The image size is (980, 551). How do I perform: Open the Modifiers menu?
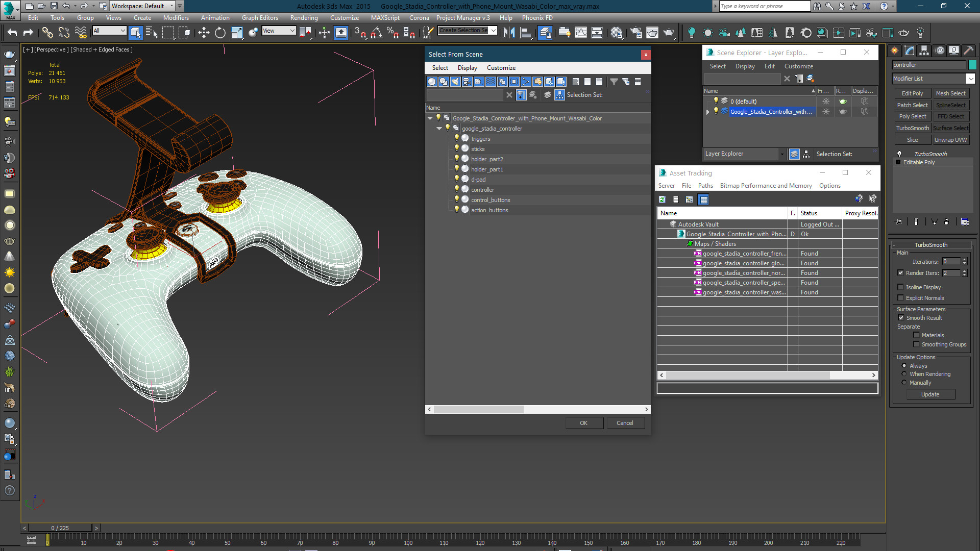point(176,17)
